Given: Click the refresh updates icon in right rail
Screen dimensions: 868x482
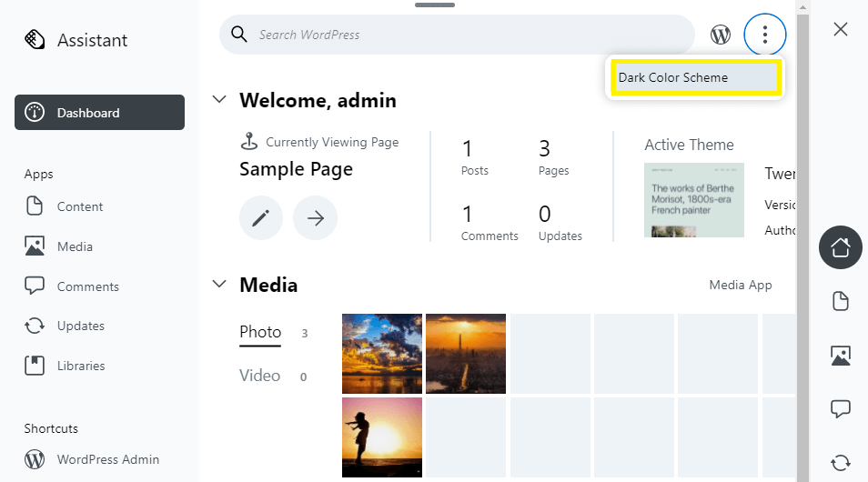Looking at the screenshot, I should (841, 462).
